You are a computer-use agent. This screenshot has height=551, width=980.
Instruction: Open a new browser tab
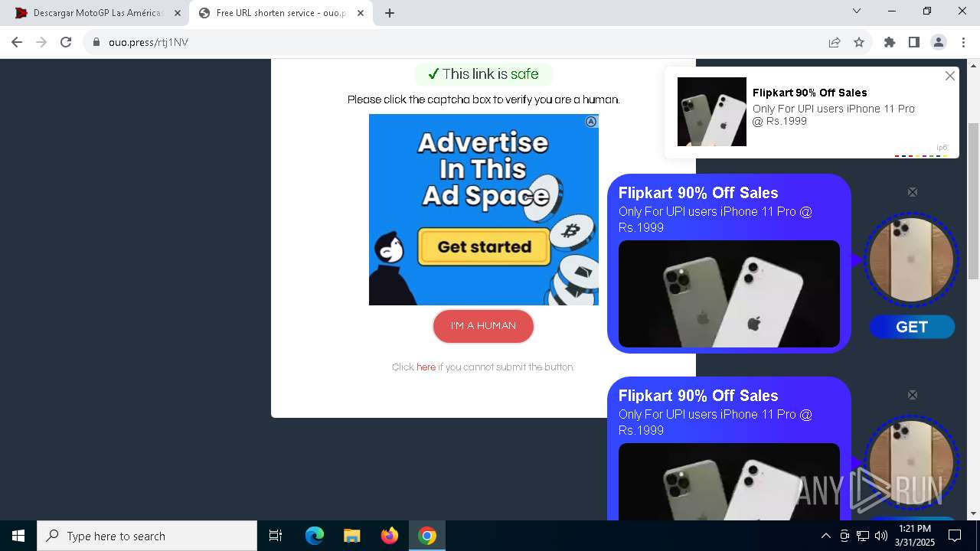click(390, 13)
